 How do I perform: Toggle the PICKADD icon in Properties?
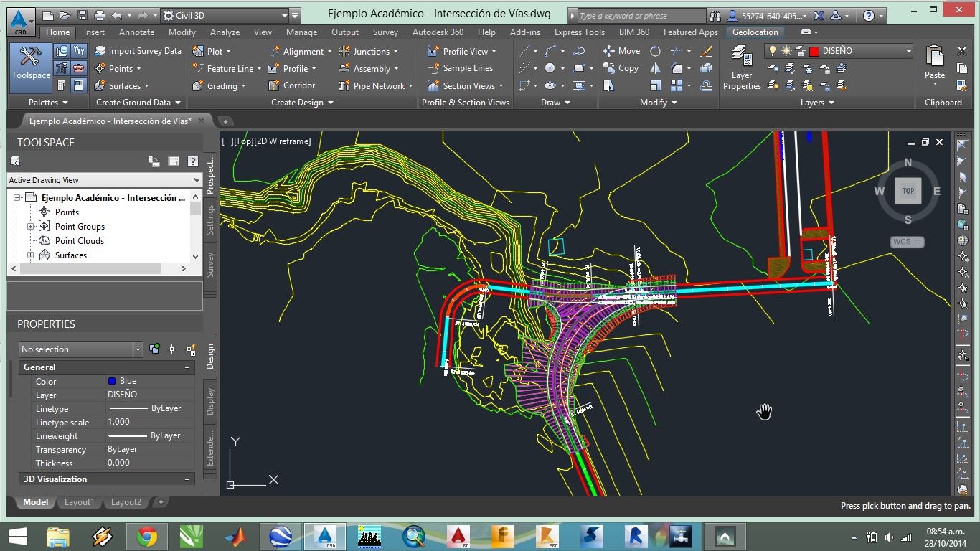(x=154, y=349)
